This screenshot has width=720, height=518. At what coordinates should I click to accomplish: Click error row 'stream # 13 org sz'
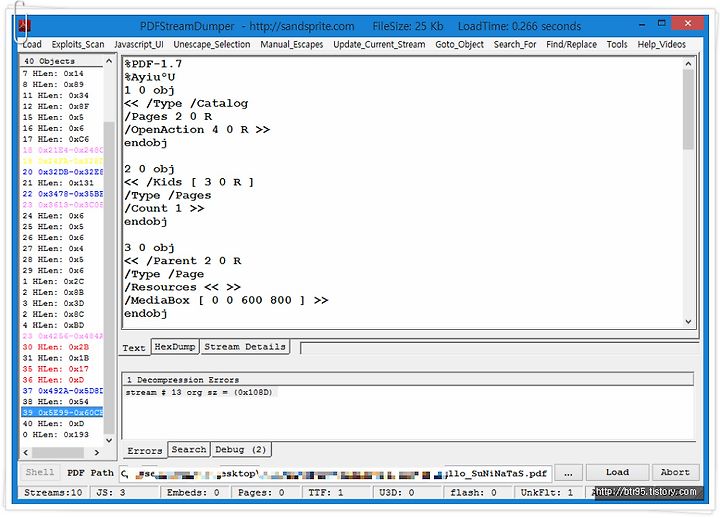pos(199,393)
